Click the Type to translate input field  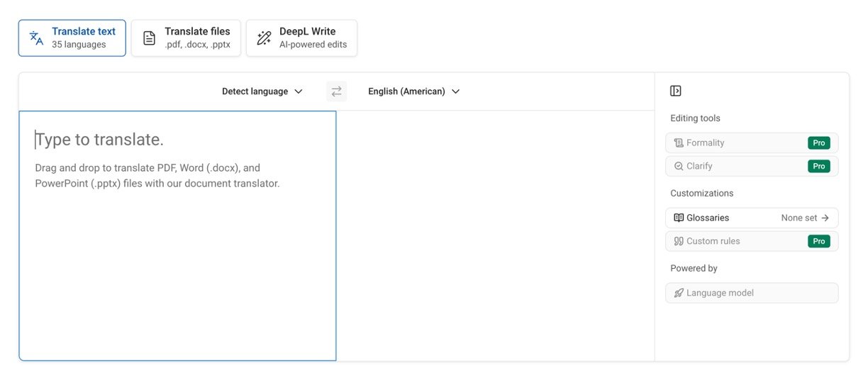(177, 235)
